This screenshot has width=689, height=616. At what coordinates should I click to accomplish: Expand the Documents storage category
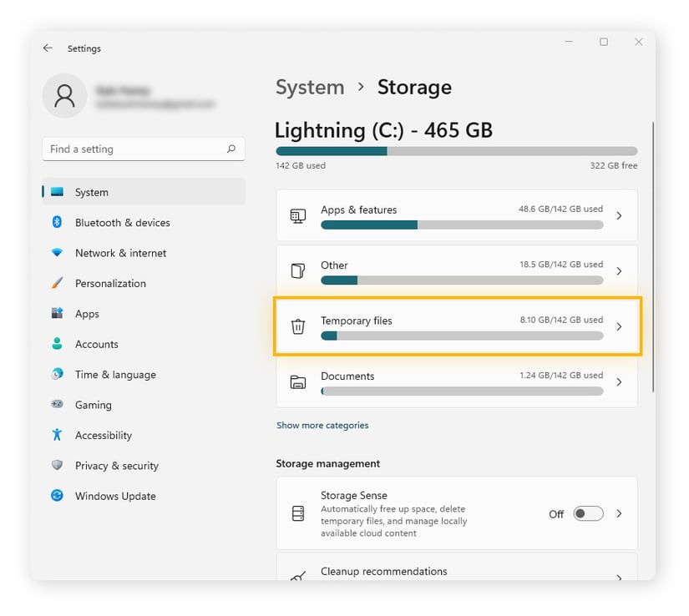456,382
